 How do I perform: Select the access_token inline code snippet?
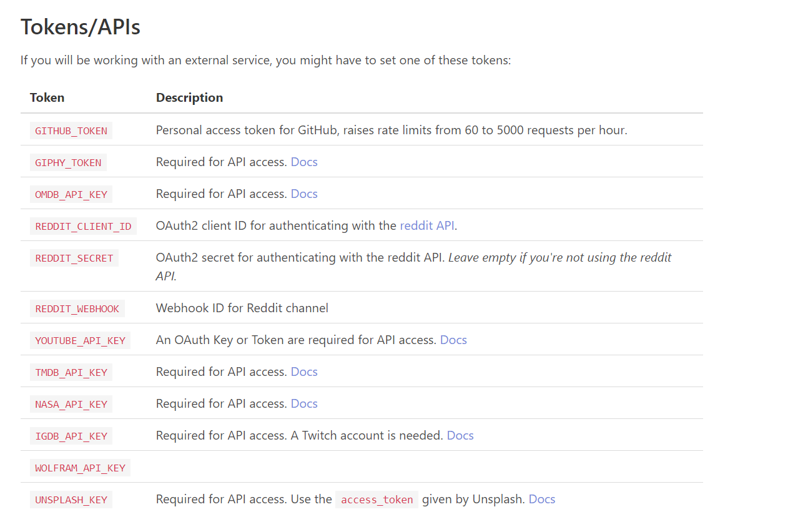(x=377, y=499)
